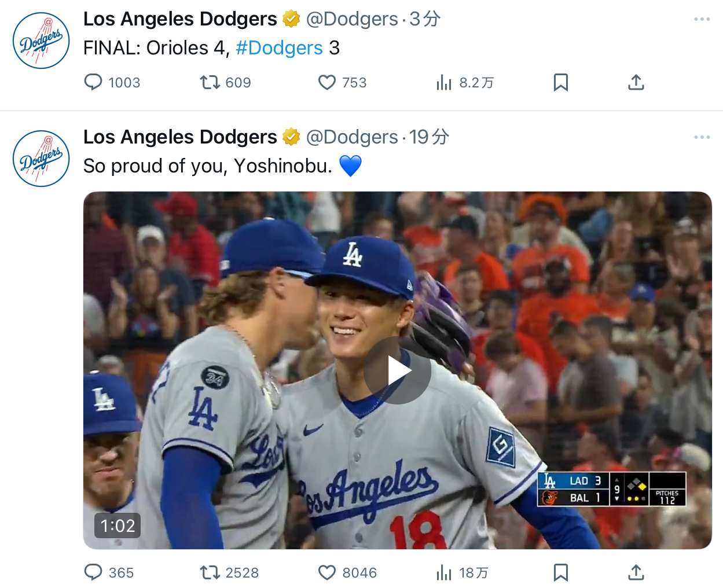The height and width of the screenshot is (588, 723).
Task: Play the Yoshinobu video
Action: [x=397, y=370]
